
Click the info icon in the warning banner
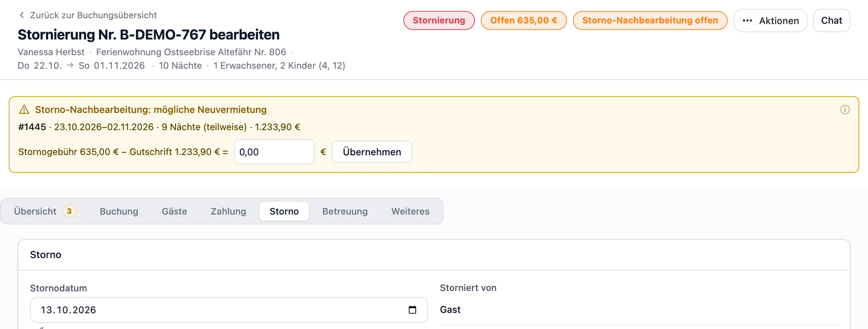[x=845, y=110]
